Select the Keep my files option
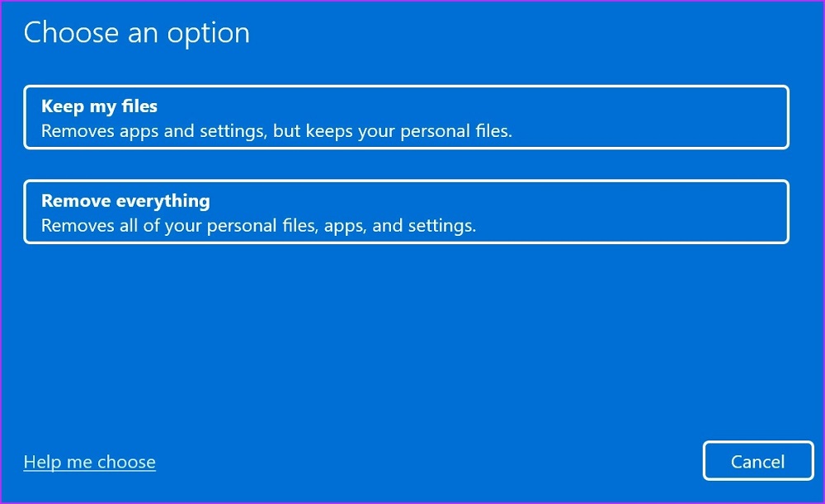The height and width of the screenshot is (504, 825). 406,117
